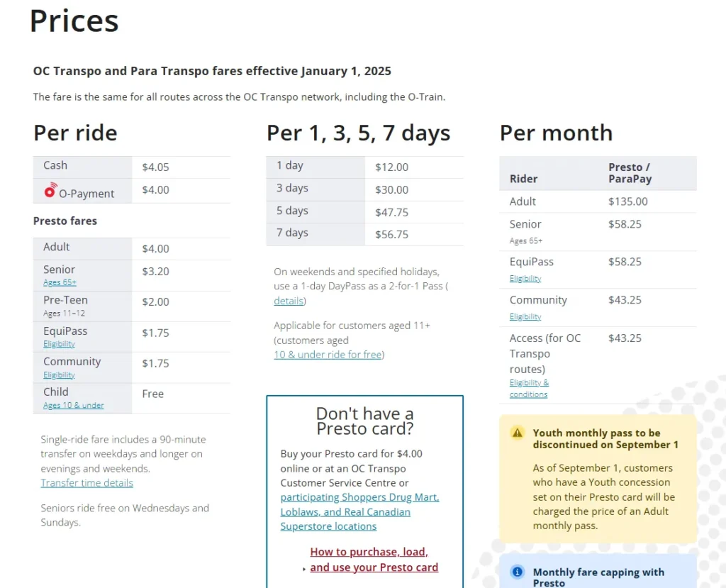Open 10 & under ride for free link
Screen dimensions: 726x588
(328, 354)
